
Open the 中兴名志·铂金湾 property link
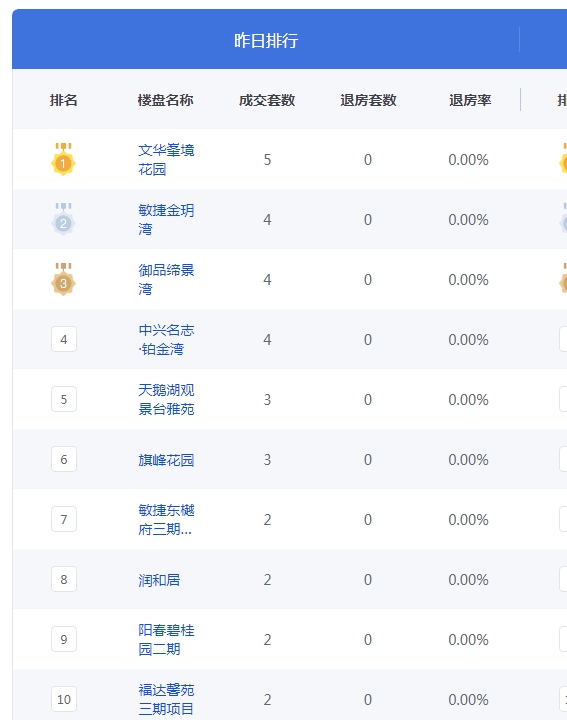coord(166,339)
